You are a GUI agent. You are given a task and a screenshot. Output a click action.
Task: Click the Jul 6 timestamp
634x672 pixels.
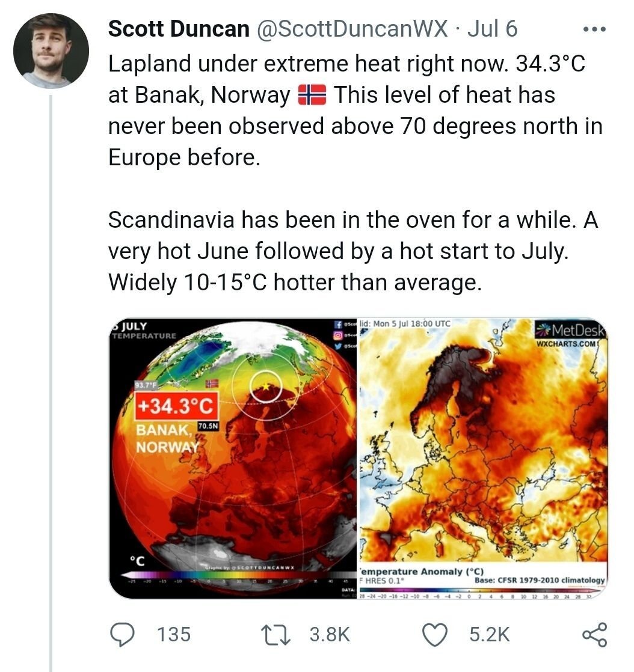(x=492, y=28)
